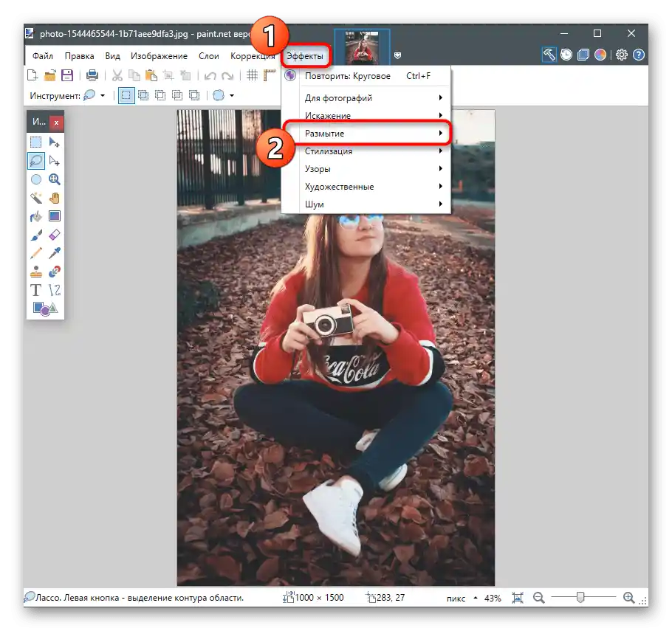Expand the Стилизация submenu

coord(366,151)
